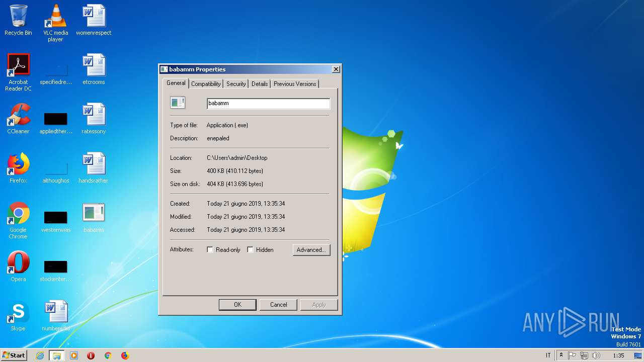This screenshot has height=362, width=644.
Task: Click the Cancel button
Action: point(278,305)
